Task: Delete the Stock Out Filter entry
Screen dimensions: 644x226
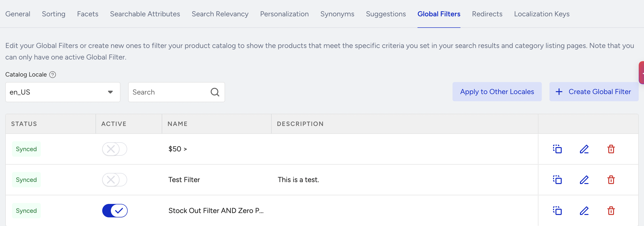Action: pos(611,211)
